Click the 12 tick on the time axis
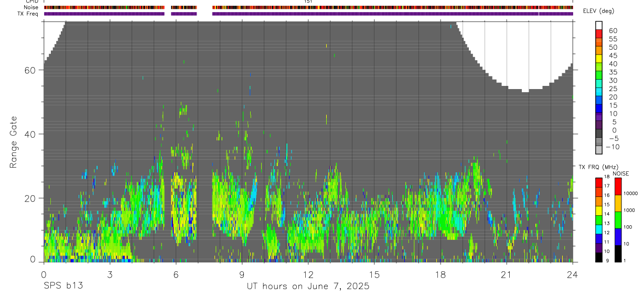 pyautogui.click(x=308, y=274)
